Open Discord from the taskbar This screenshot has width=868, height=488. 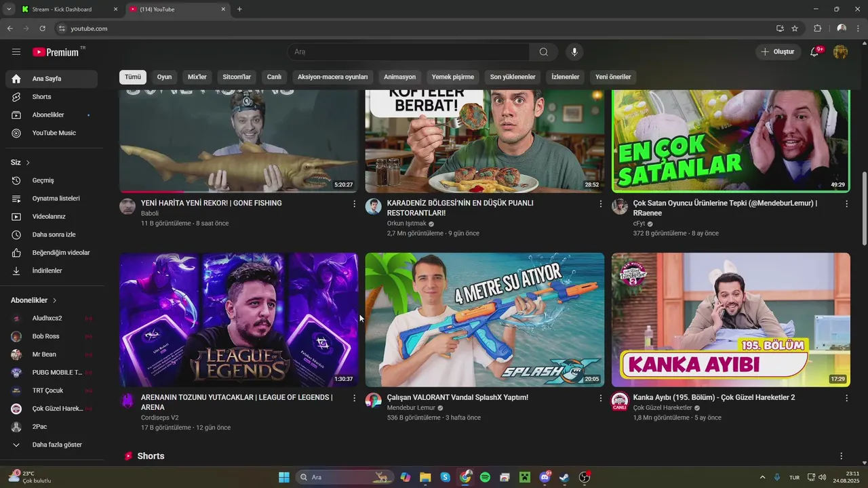point(545,477)
